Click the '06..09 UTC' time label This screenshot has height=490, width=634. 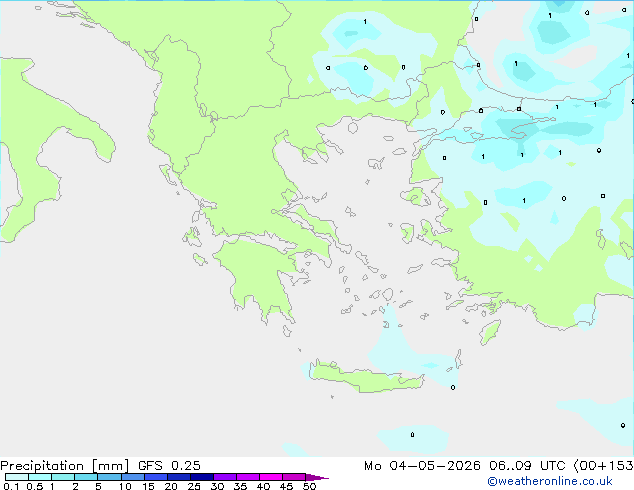527,466
